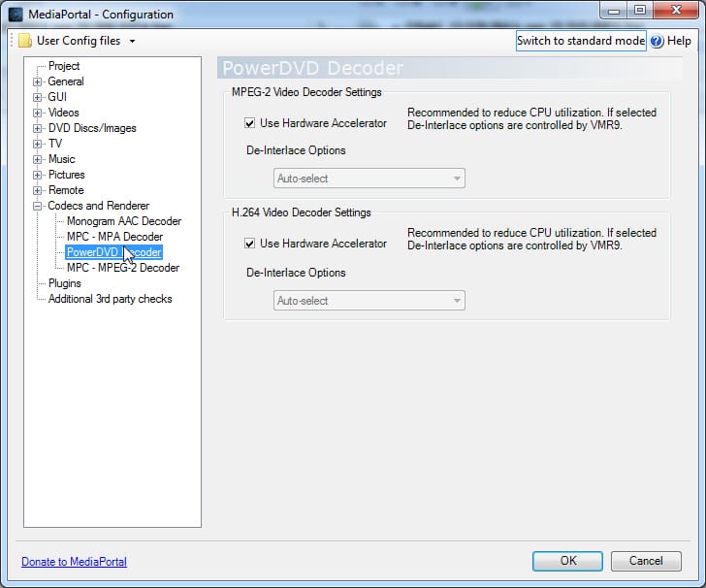
Task: Click the MediaPortal app icon in title bar
Action: click(16, 15)
